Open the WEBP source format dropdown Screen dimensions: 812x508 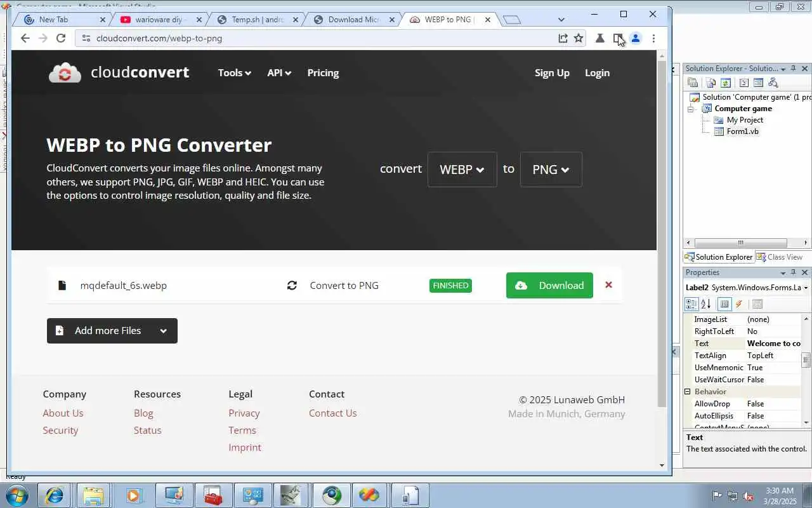[462, 170]
